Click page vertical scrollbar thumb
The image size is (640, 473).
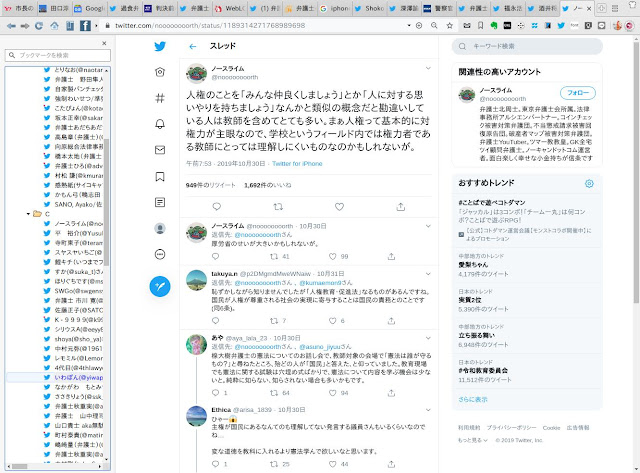point(636,171)
